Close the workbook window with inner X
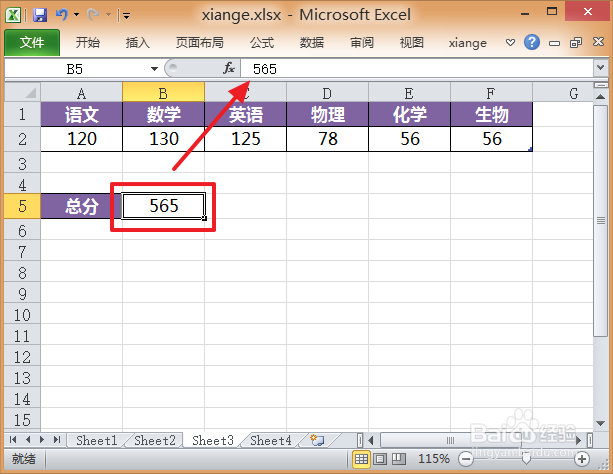 click(x=598, y=42)
